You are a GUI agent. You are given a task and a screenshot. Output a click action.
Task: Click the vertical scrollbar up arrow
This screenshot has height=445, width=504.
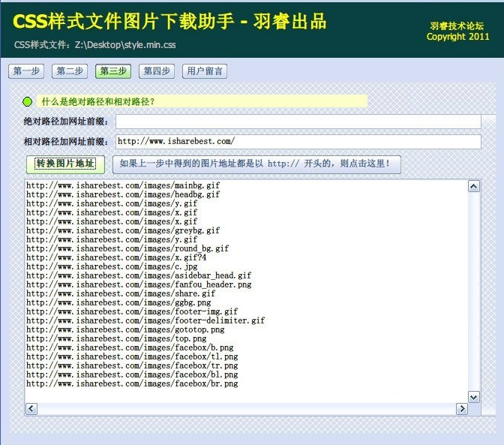[473, 186]
